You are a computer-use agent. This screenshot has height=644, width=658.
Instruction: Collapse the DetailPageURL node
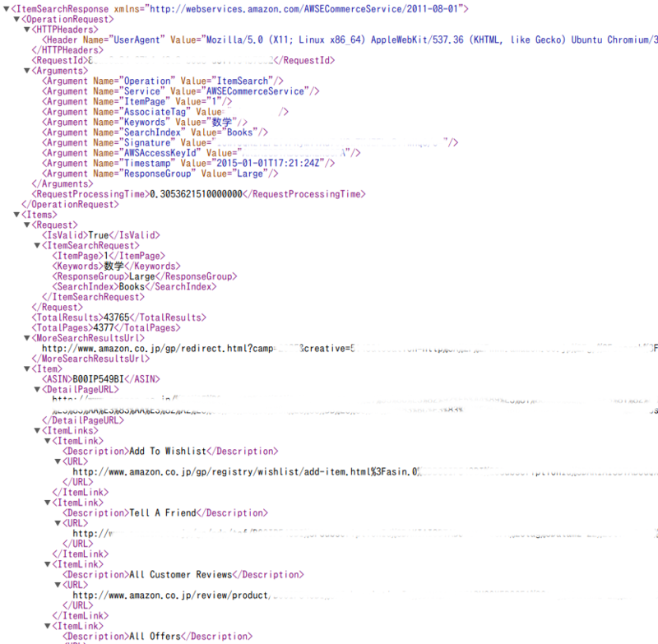tap(37, 389)
